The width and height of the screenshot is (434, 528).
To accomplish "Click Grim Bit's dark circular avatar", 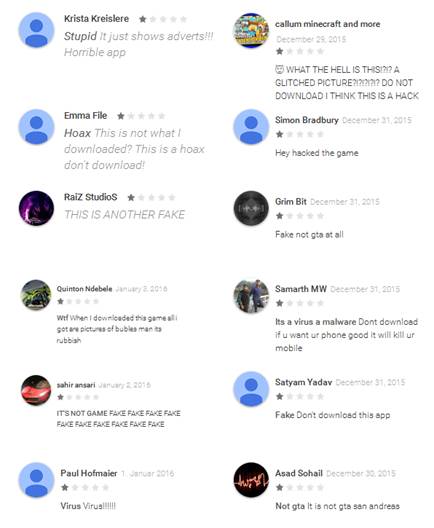I will pyautogui.click(x=251, y=208).
